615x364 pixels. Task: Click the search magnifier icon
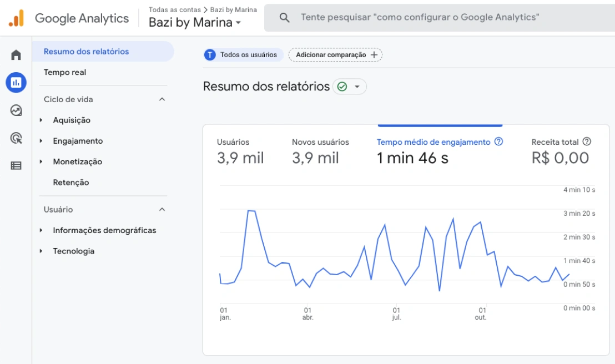pyautogui.click(x=285, y=18)
